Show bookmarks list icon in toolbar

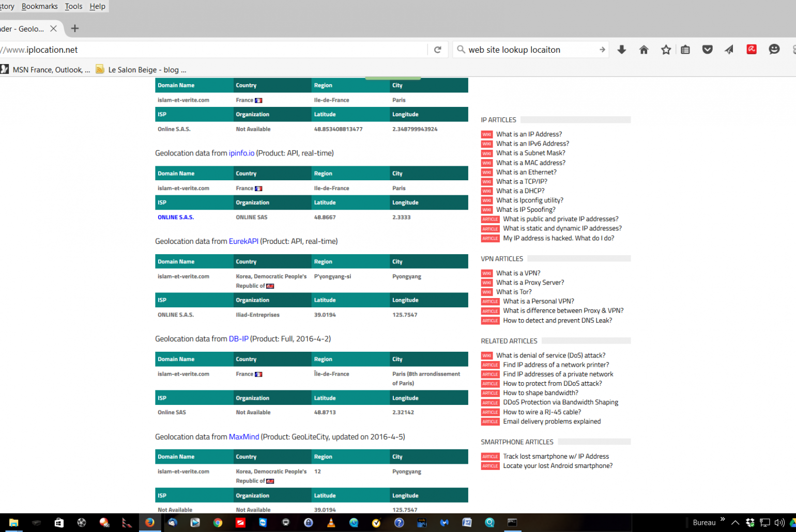coord(685,50)
